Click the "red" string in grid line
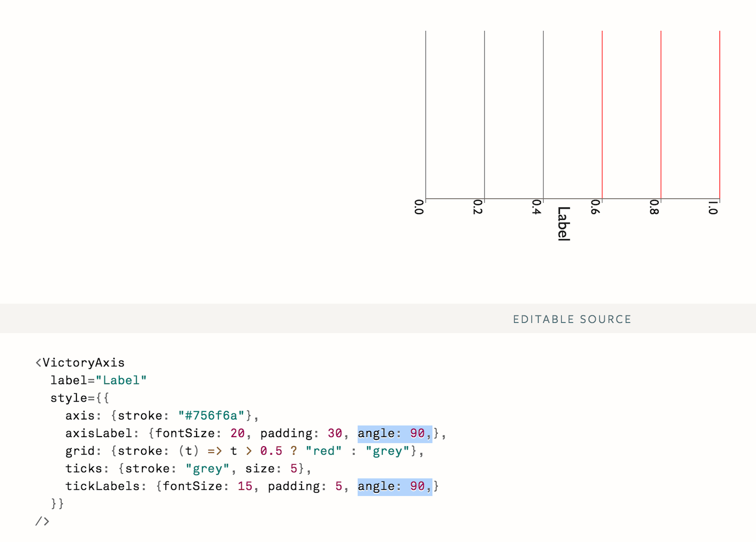Image resolution: width=756 pixels, height=542 pixels. (x=323, y=451)
